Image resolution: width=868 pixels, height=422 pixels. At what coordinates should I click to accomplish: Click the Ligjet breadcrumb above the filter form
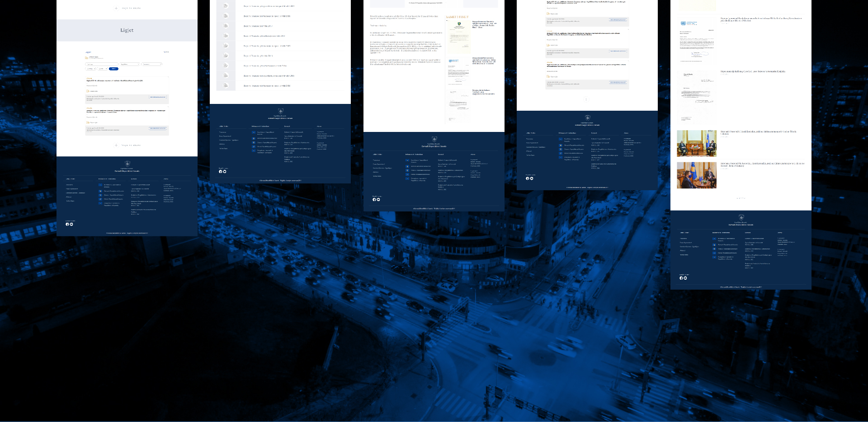(89, 52)
